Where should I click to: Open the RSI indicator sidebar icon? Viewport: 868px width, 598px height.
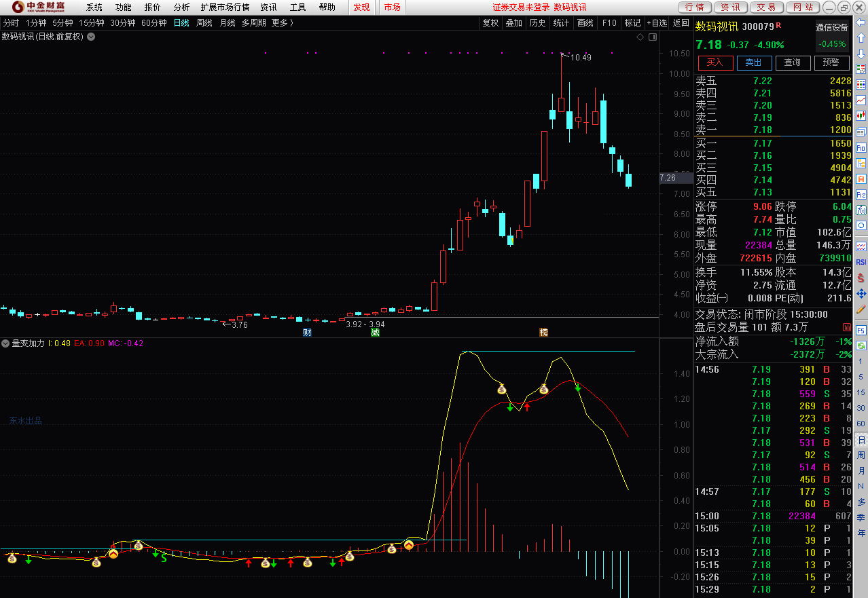click(x=861, y=262)
